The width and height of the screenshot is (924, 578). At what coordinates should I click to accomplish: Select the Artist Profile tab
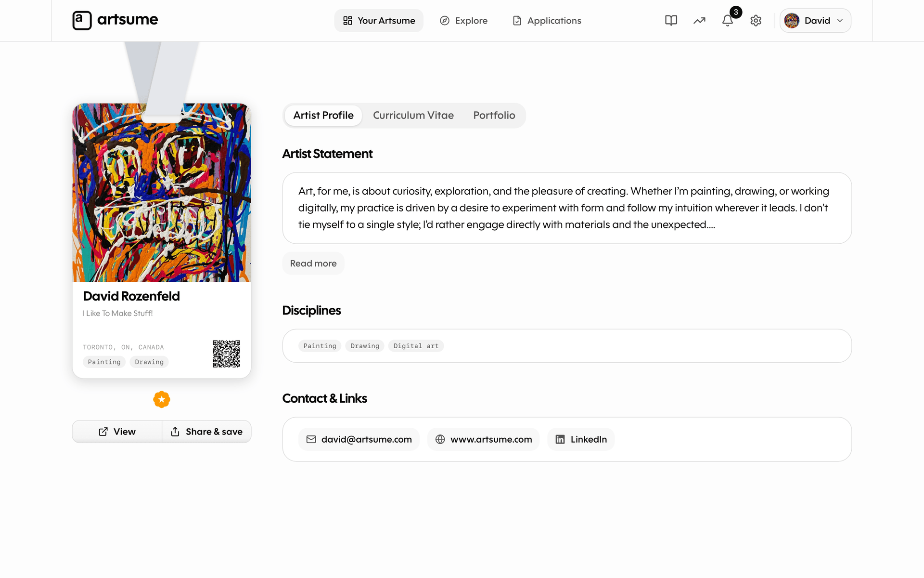323,116
